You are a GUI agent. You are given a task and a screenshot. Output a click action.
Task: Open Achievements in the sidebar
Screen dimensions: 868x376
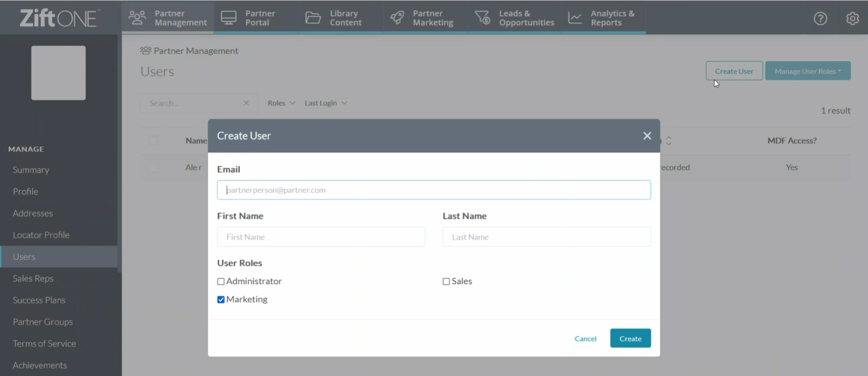(x=40, y=365)
